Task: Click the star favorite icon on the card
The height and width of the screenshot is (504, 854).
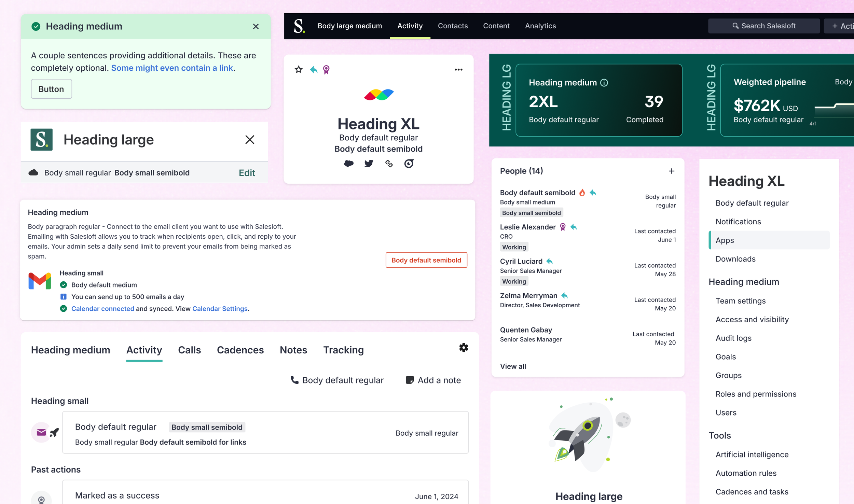Action: (x=299, y=70)
